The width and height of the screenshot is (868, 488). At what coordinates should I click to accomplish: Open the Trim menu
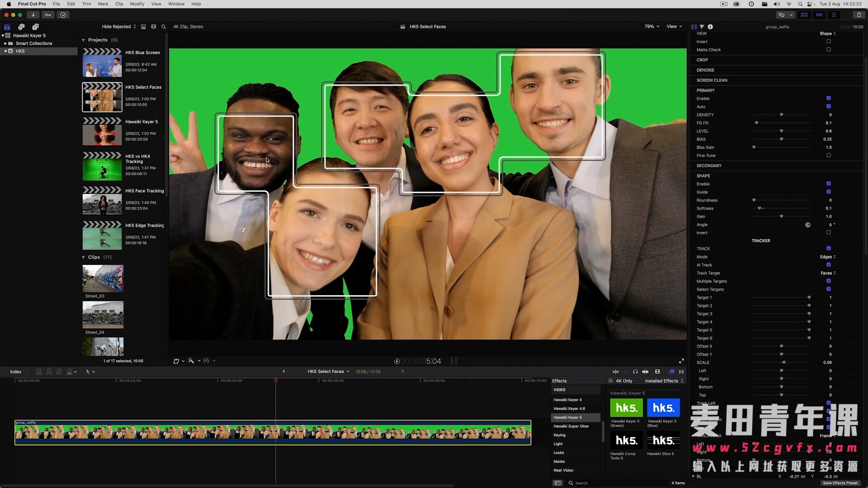tap(86, 4)
